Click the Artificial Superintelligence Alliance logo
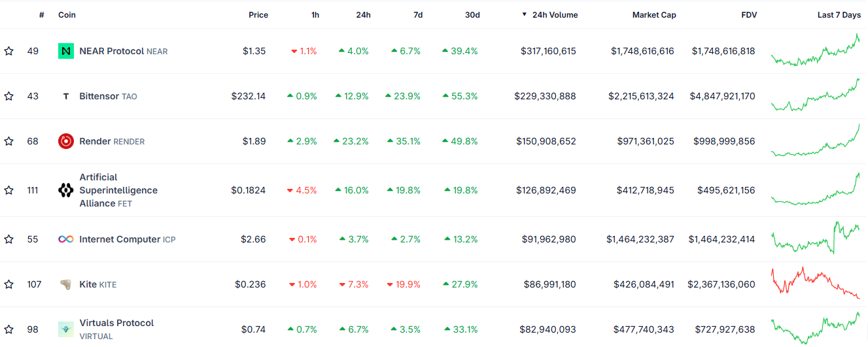 pyautogui.click(x=66, y=190)
